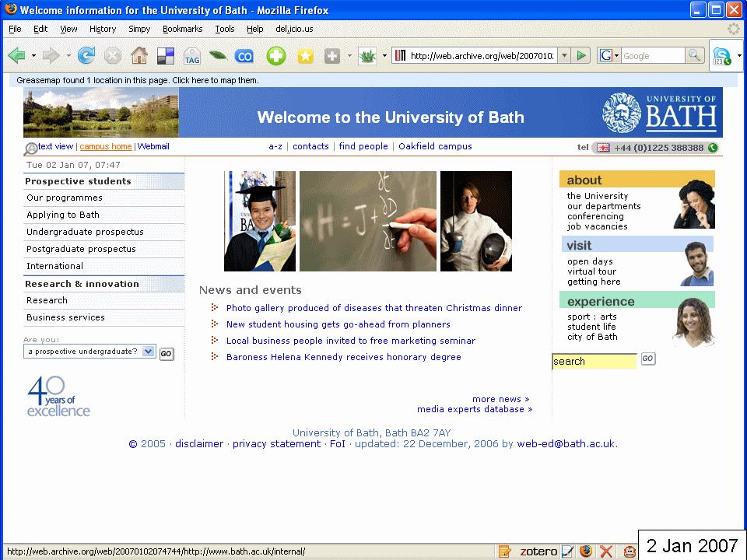Viewport: 747px width, 560px height.
Task: Open the Bookmarks menu
Action: 182,29
